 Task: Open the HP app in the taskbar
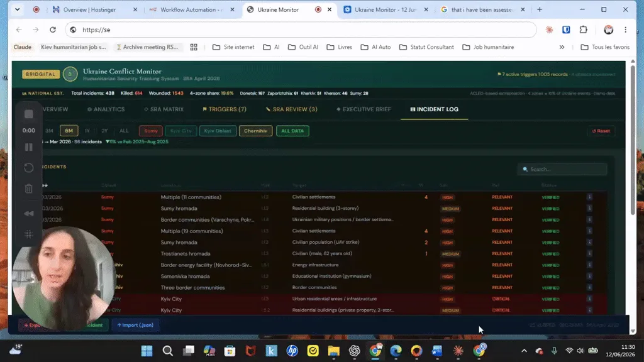(292, 351)
